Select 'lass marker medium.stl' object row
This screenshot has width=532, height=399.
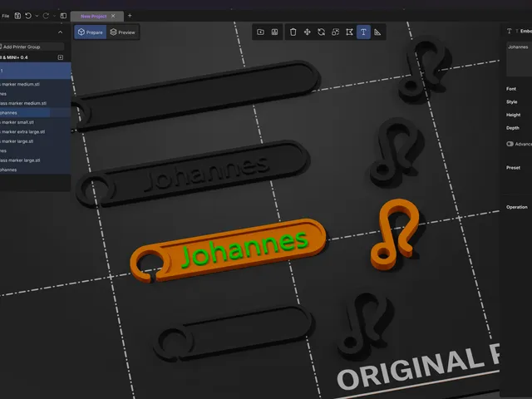point(35,103)
